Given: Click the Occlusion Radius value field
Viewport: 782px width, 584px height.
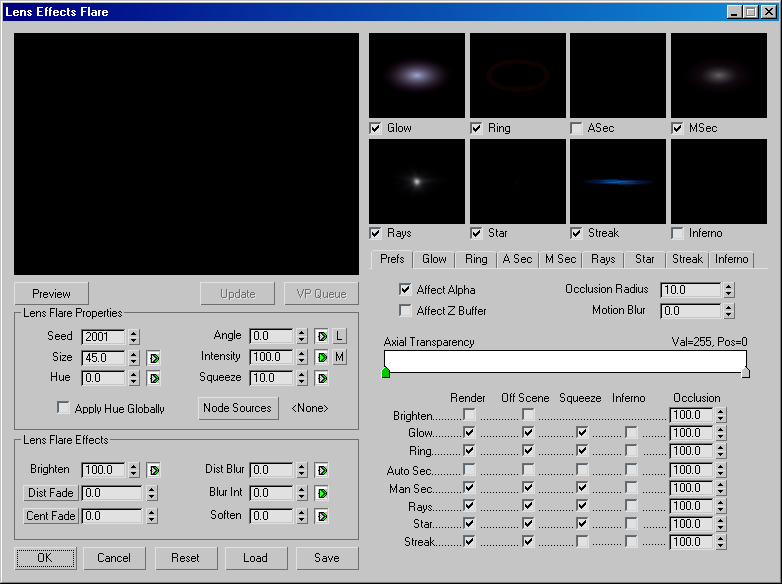Looking at the screenshot, I should click(691, 290).
